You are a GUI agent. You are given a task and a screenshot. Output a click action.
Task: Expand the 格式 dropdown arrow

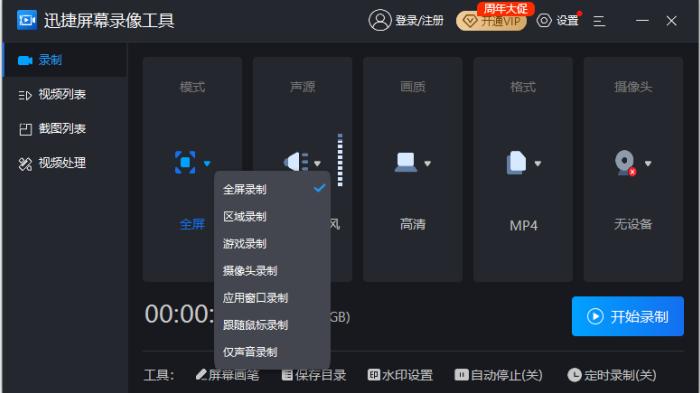point(538,163)
